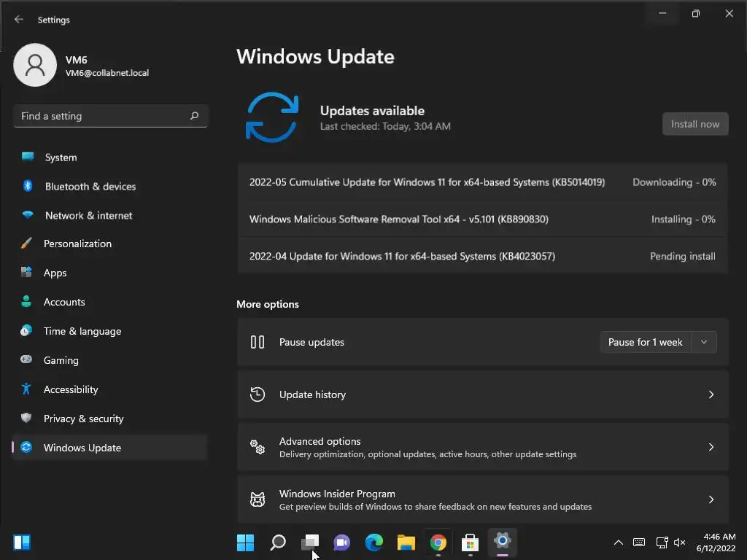Go back with the Settings arrow
The height and width of the screenshot is (560, 747).
(x=18, y=20)
